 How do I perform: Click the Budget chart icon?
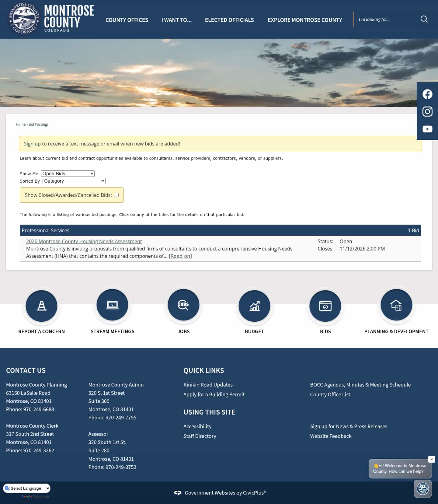tap(254, 305)
